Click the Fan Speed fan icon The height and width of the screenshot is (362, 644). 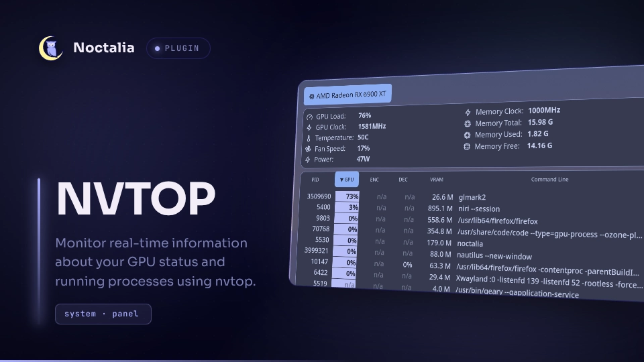pos(308,149)
